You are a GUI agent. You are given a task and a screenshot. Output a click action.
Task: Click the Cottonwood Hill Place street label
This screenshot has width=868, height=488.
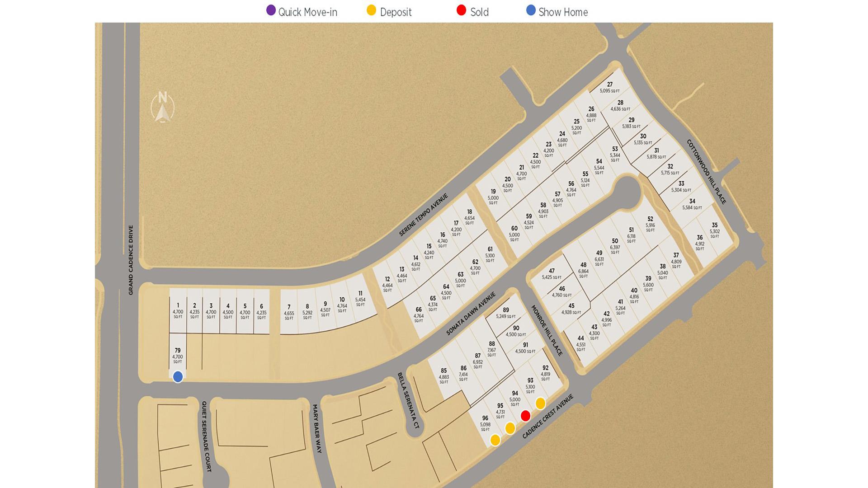[x=706, y=172]
